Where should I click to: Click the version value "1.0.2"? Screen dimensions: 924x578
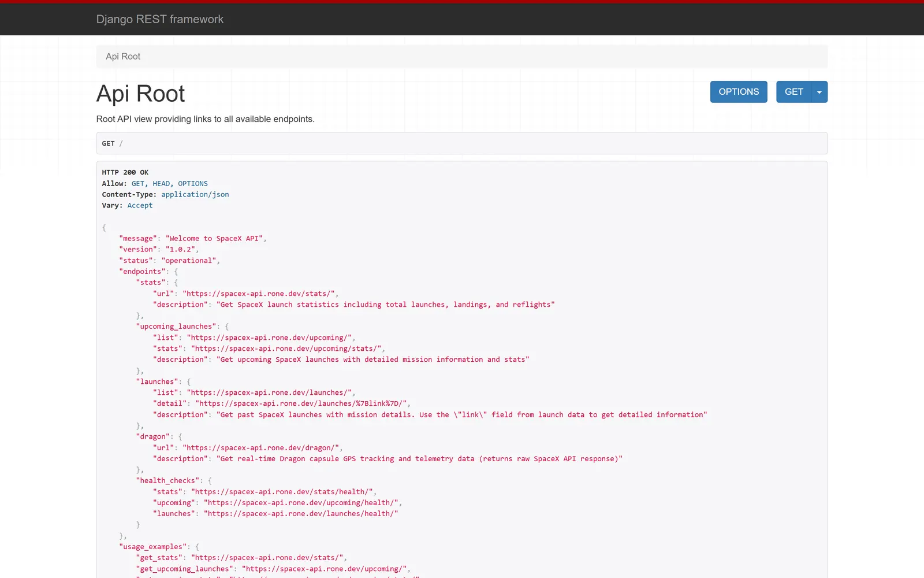coord(180,249)
